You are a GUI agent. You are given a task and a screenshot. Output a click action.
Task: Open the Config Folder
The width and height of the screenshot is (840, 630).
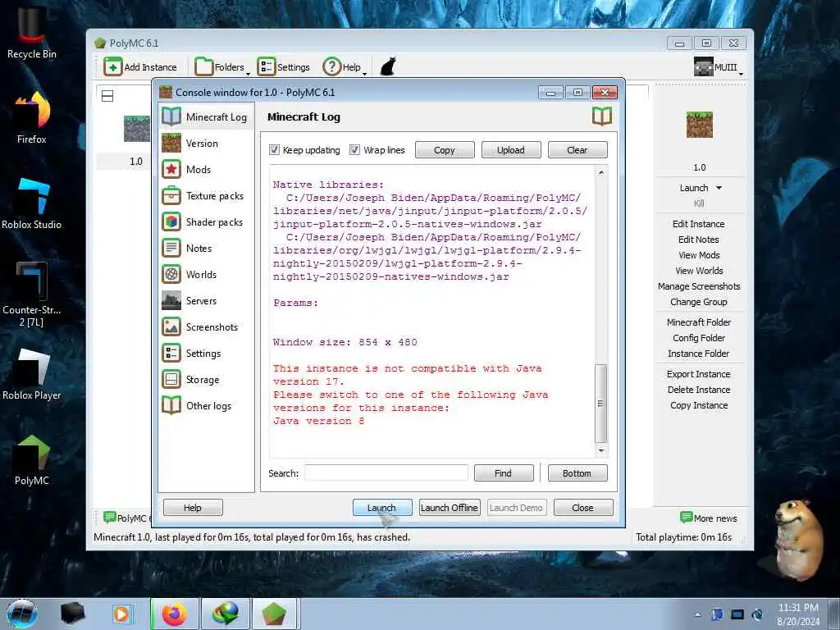point(699,337)
